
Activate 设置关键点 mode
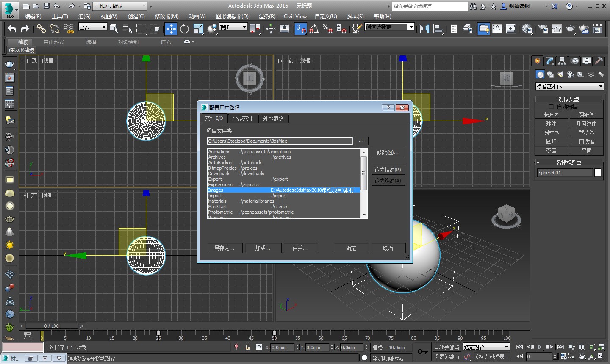coord(447,358)
